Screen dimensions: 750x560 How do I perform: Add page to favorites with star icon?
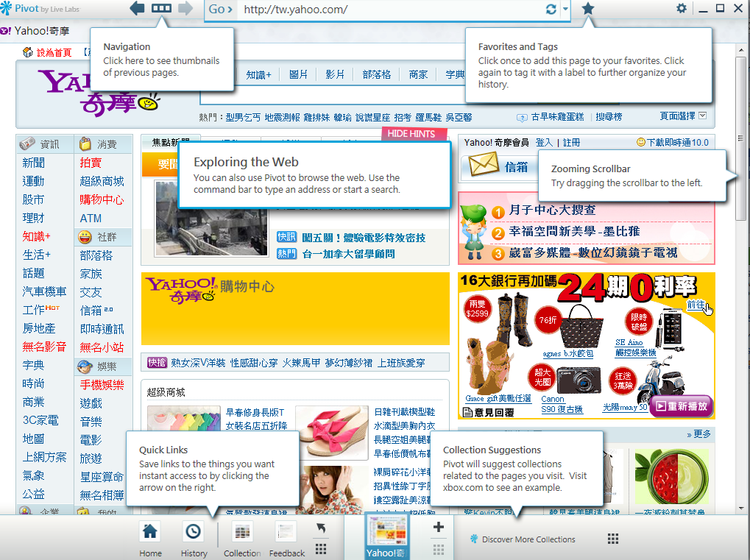point(588,9)
